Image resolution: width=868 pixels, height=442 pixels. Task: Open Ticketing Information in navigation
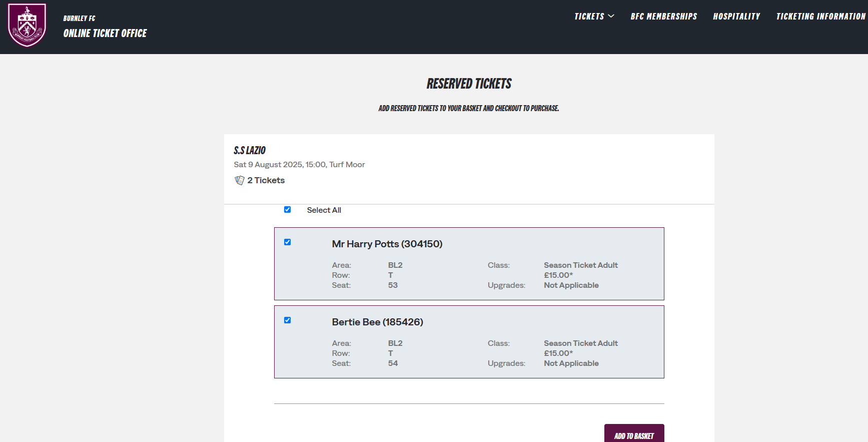click(820, 17)
